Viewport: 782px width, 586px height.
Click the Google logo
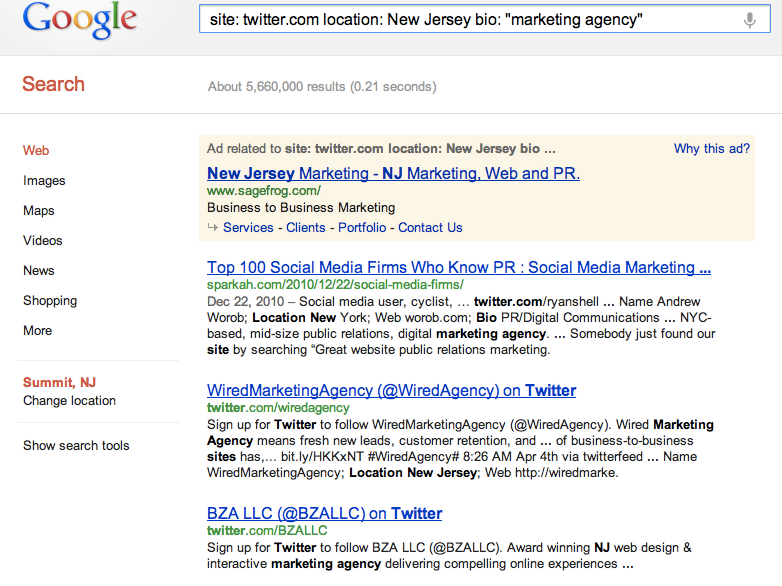click(80, 21)
